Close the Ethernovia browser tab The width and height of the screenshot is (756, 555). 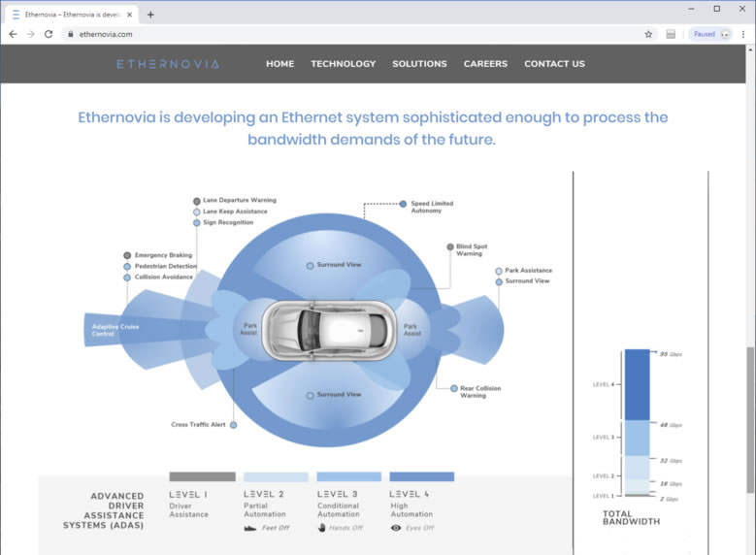[130, 15]
